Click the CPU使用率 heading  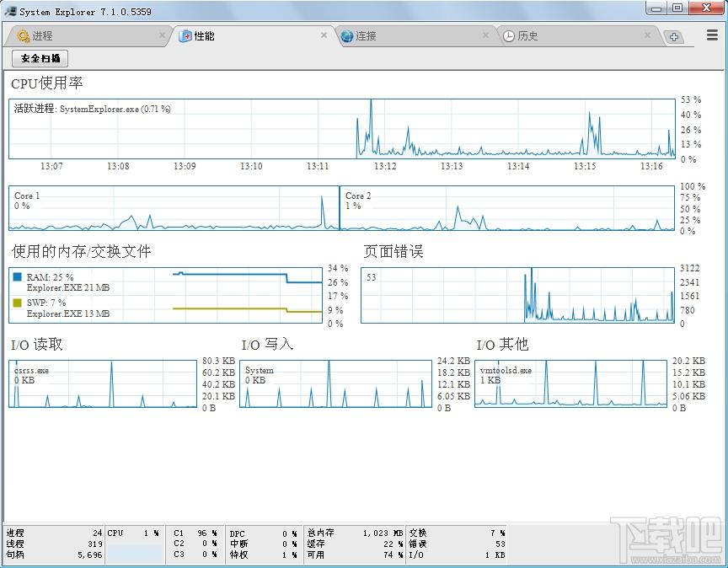[47, 83]
